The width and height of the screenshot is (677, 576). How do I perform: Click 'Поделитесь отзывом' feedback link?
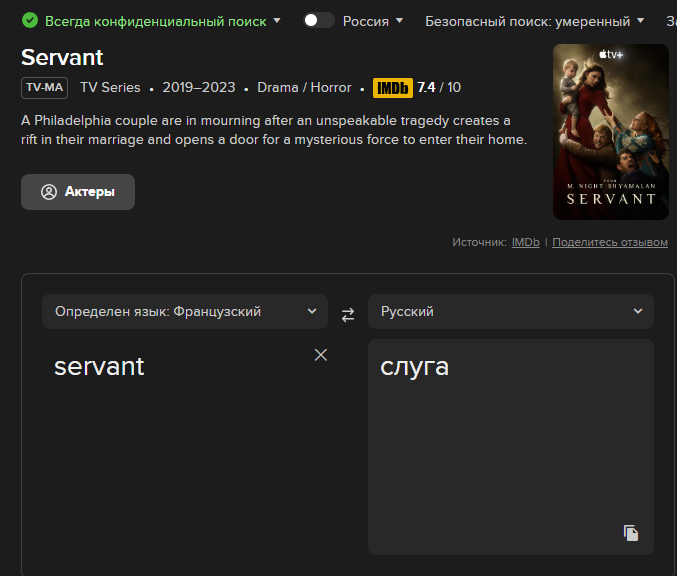[610, 242]
